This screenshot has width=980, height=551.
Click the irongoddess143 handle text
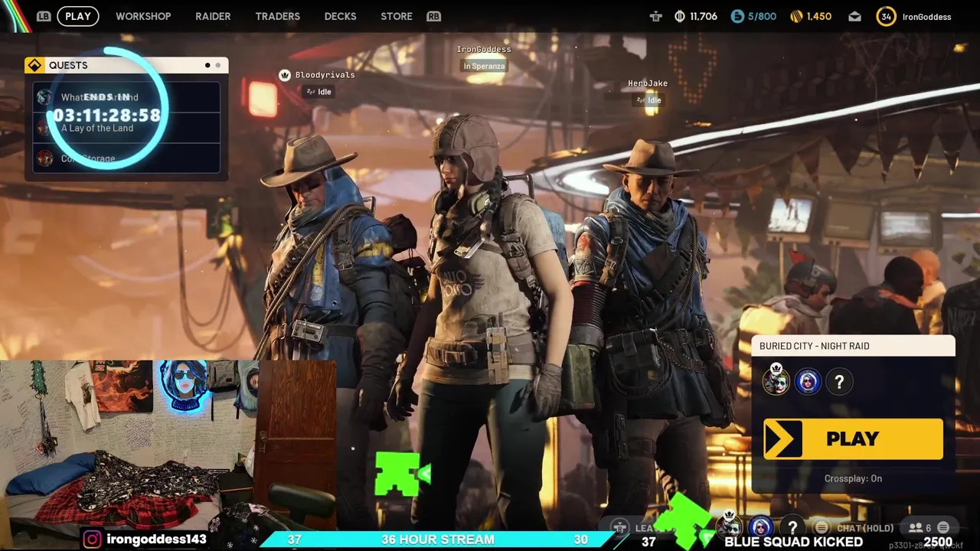point(156,540)
